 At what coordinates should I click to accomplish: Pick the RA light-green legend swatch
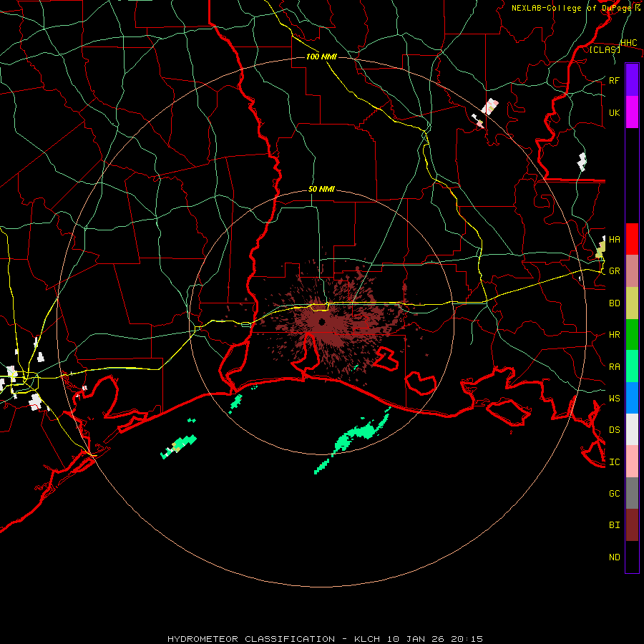coord(632,366)
